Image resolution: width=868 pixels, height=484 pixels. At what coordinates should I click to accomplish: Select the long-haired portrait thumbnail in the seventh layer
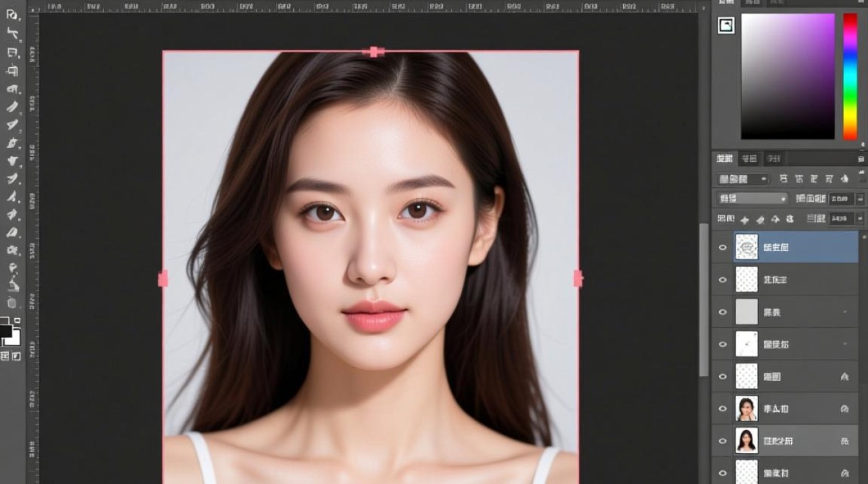click(747, 441)
